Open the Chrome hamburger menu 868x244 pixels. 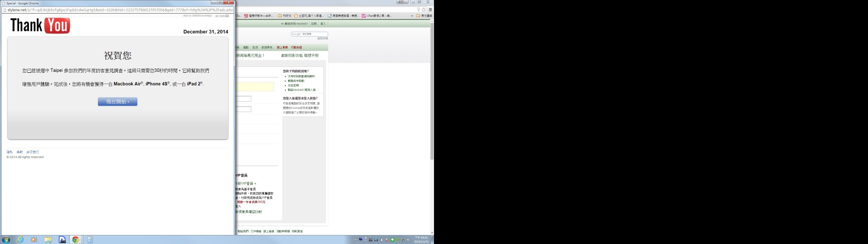tap(430, 9)
